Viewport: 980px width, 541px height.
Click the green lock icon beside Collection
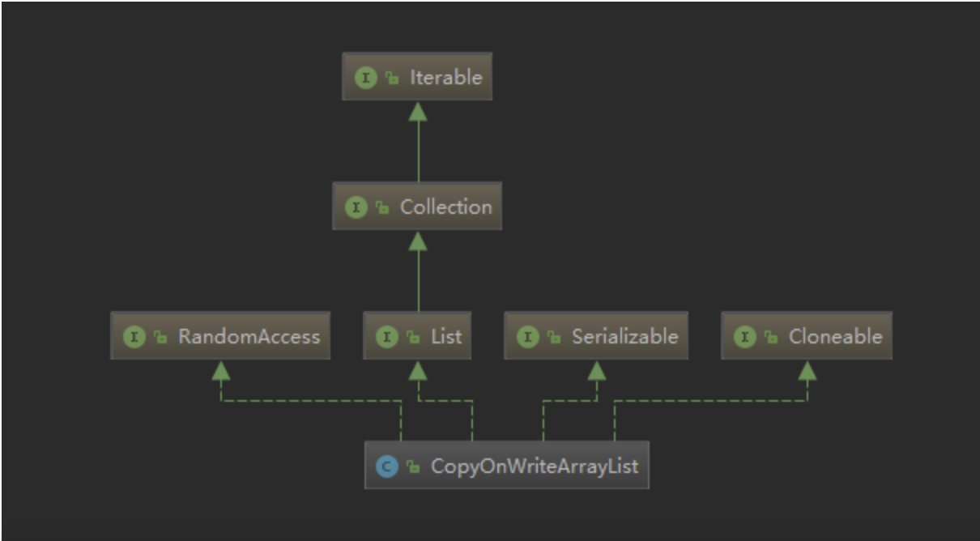pyautogui.click(x=382, y=208)
